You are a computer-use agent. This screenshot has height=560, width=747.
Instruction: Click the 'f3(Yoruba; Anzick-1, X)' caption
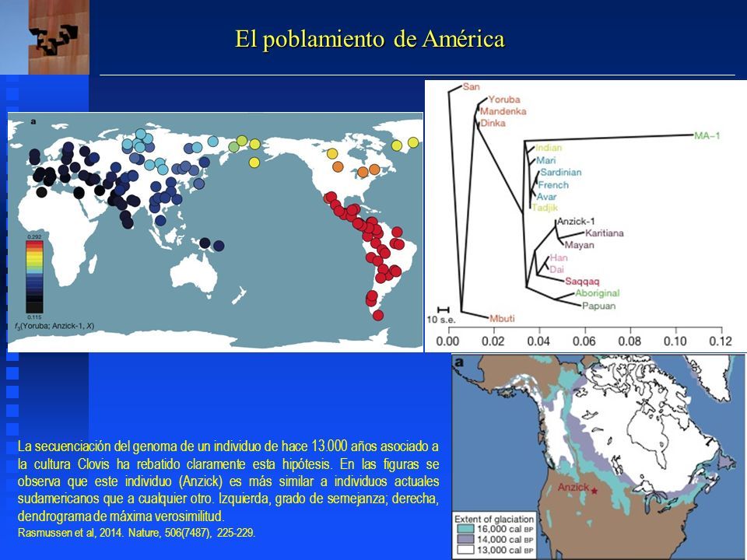click(54, 326)
